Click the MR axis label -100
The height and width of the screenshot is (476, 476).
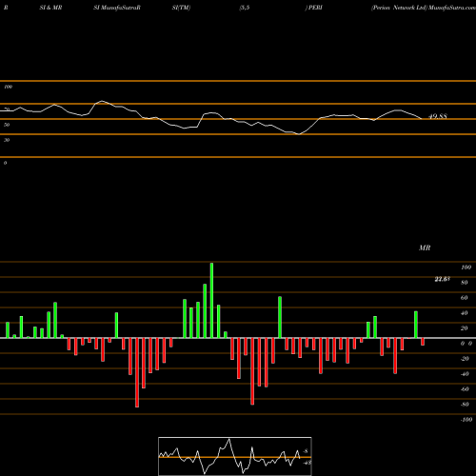pos(466,420)
